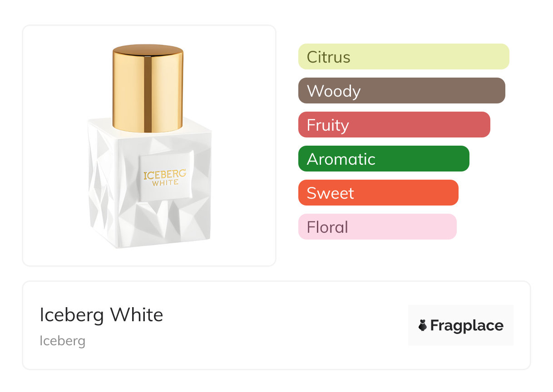Click the gold perfume bottle cap
The image size is (553, 392).
click(148, 88)
